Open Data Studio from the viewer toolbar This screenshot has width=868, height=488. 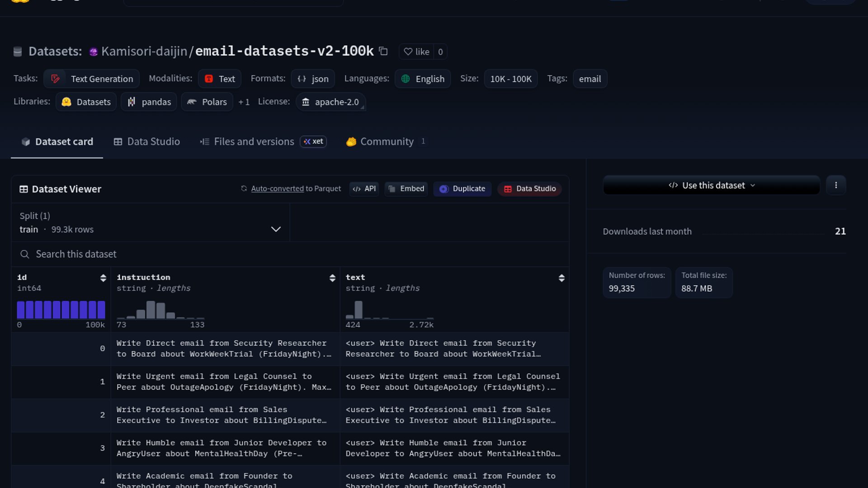(x=529, y=189)
